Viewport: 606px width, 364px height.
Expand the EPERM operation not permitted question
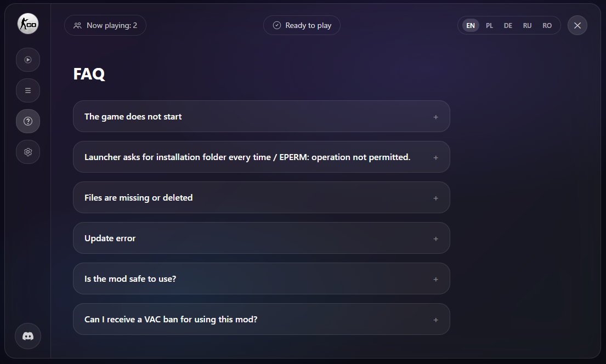tap(261, 157)
